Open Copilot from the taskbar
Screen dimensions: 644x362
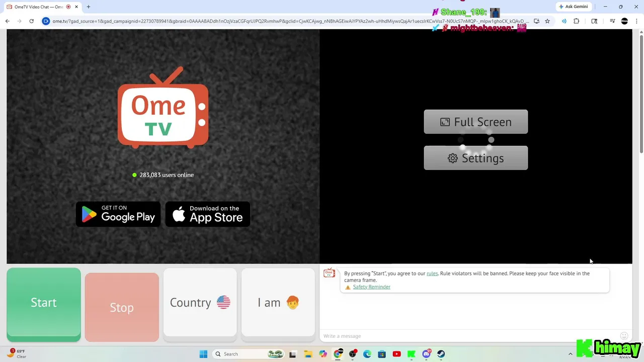tap(323, 354)
